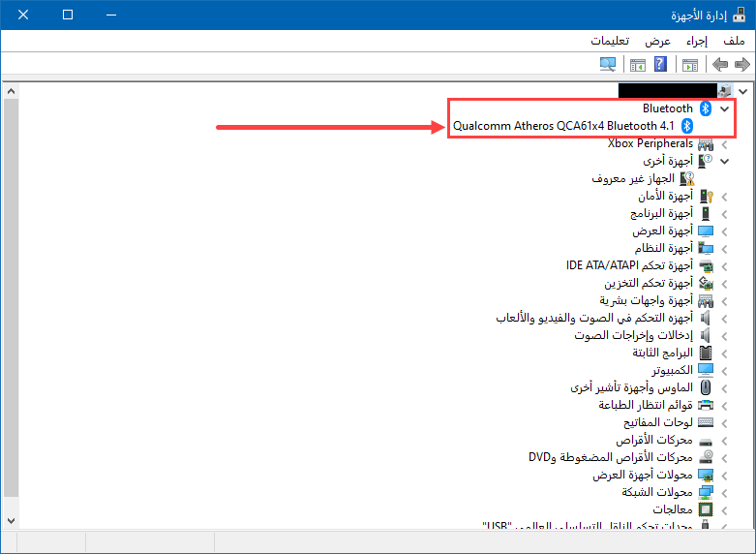
Task: Click the Bluetooth category icon
Action: [706, 108]
